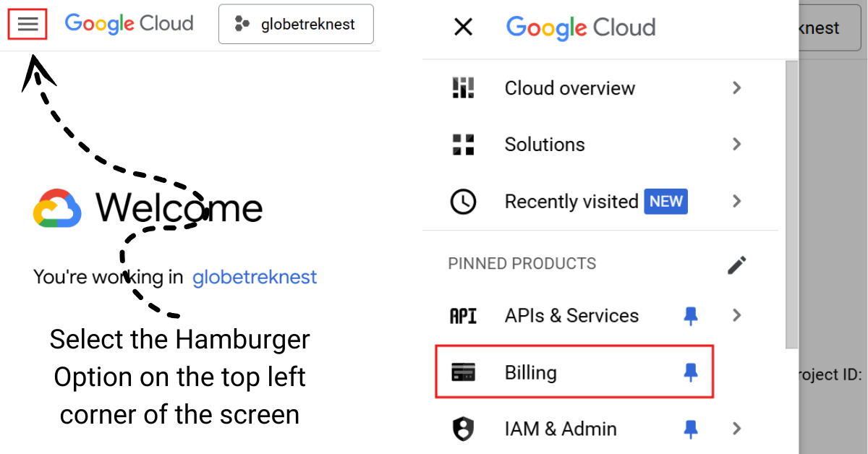Open Recently visited menu item
Viewport: 868px width, 454px height.
600,201
